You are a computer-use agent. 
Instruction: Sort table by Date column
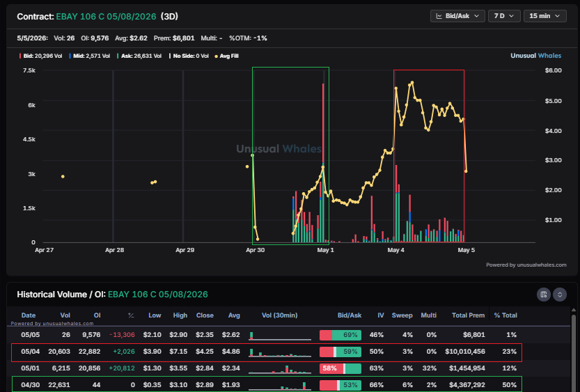coord(29,315)
